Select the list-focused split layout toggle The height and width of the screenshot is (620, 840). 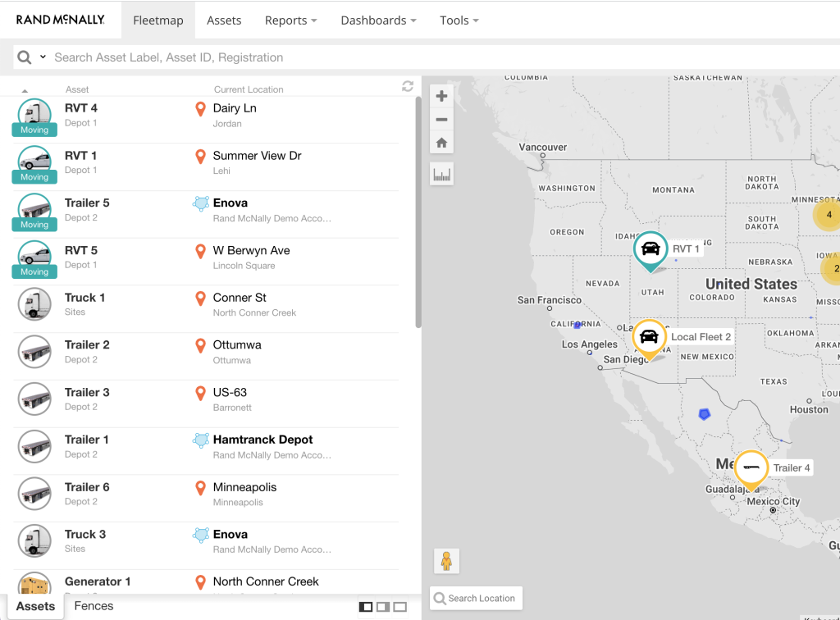point(366,607)
